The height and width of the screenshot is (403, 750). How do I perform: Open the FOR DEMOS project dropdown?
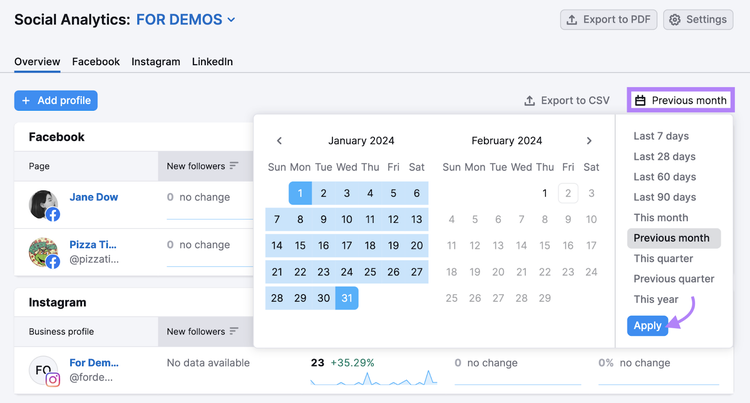pos(186,20)
